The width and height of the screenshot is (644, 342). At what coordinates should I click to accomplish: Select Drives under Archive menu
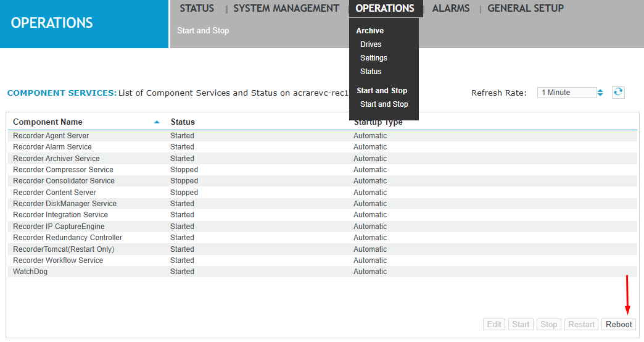(371, 44)
